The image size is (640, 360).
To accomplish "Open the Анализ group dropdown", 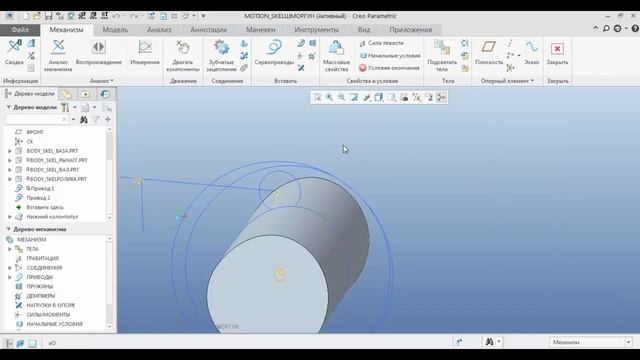I will (102, 81).
